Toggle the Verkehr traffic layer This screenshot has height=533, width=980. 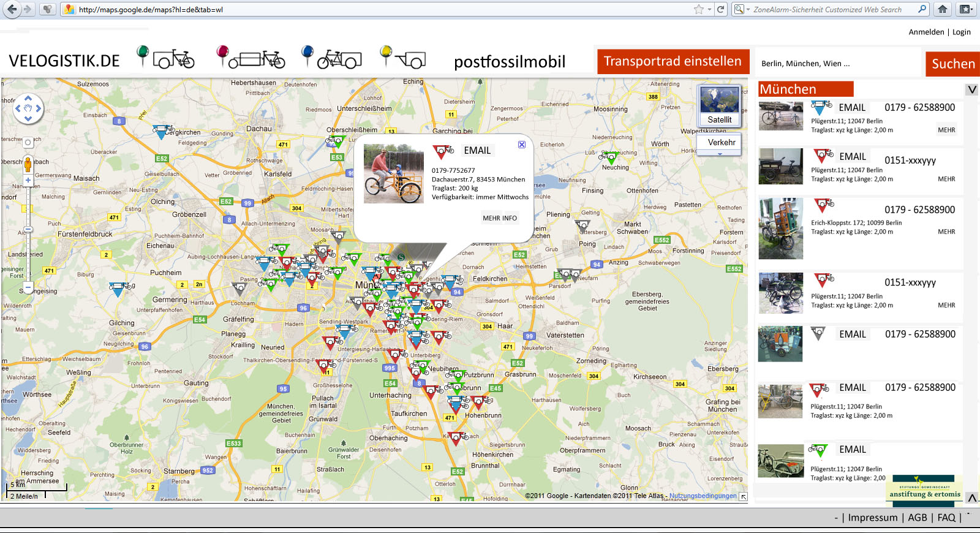(x=721, y=142)
